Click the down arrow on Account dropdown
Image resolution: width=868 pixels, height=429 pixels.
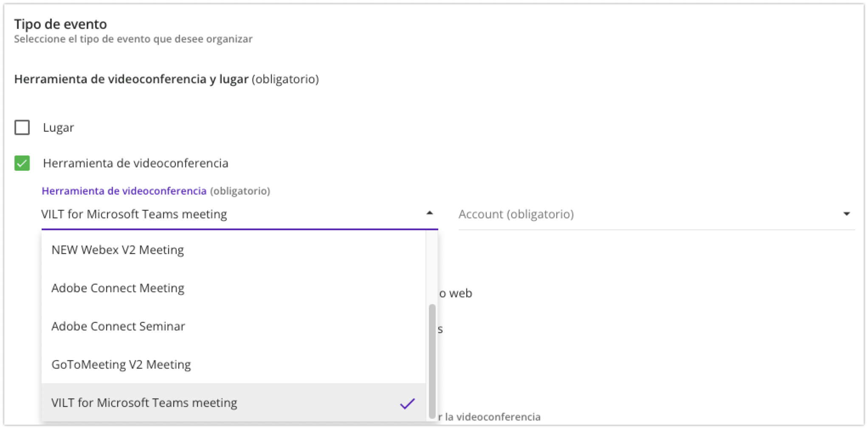pos(846,214)
